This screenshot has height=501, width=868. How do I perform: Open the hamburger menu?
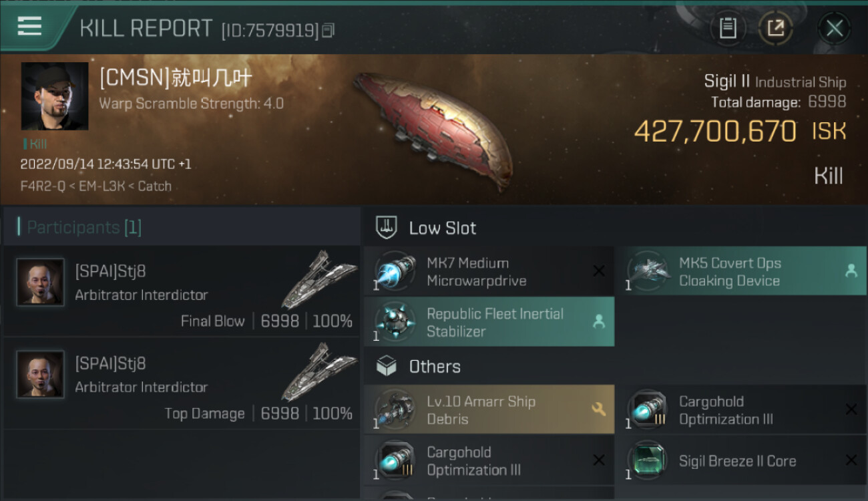coord(30,27)
